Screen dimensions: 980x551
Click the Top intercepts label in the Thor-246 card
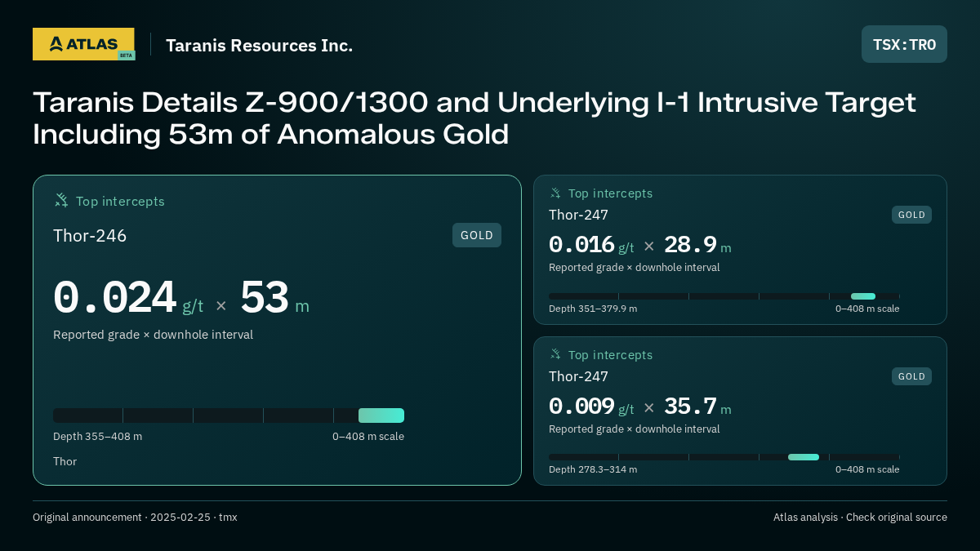pyautogui.click(x=120, y=202)
